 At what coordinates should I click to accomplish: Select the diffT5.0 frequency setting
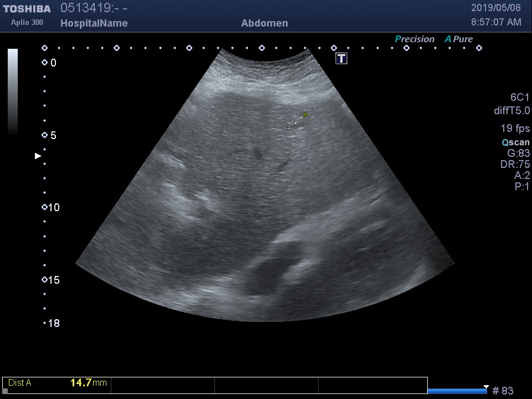tap(511, 111)
